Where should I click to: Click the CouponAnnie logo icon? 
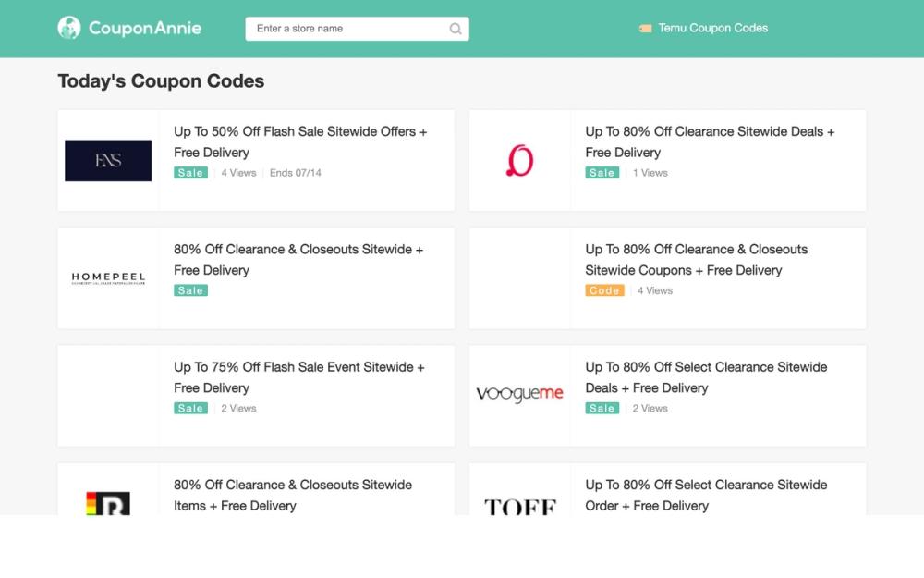pos(69,28)
